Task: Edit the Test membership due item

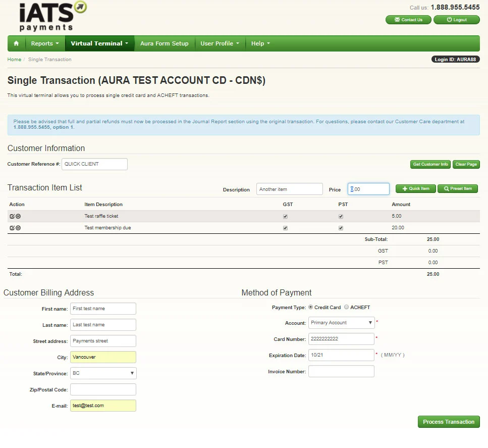Action: pos(12,228)
